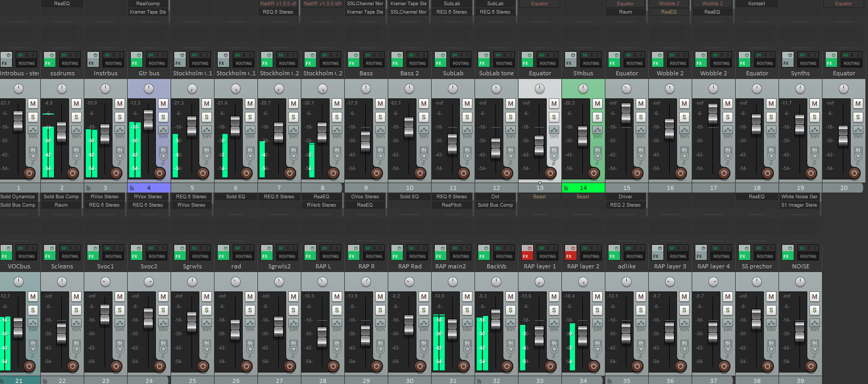This screenshot has width=868, height=384.
Task: Open routing for the VOCbus track
Action: [27, 256]
